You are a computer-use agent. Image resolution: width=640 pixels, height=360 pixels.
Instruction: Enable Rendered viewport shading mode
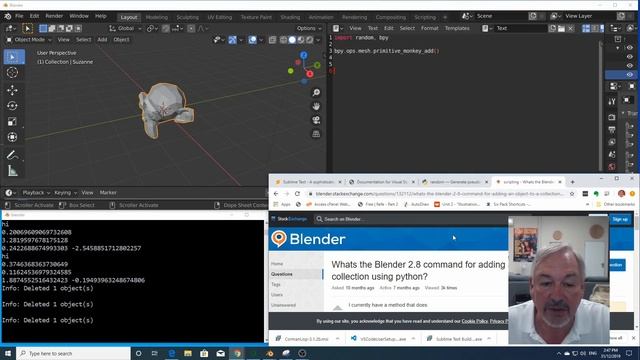[x=309, y=40]
